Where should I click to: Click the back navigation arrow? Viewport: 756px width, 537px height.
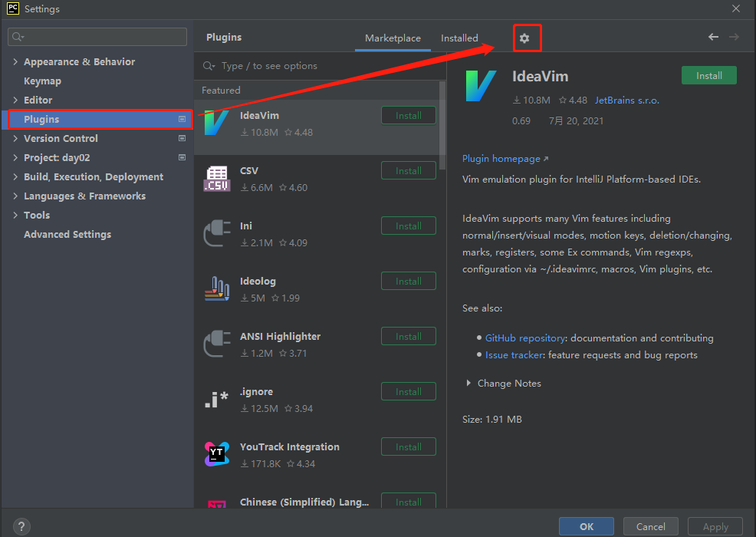click(714, 37)
